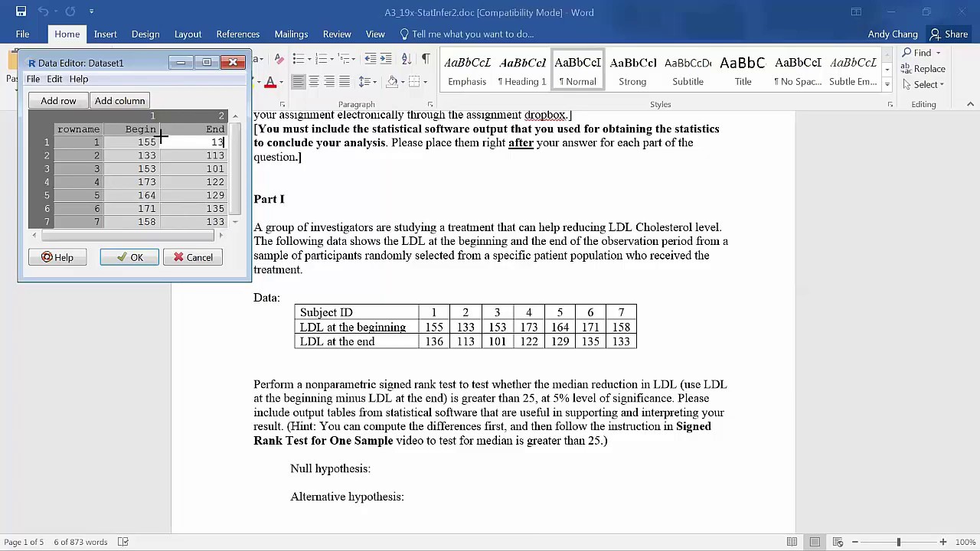Center the paragraph text
Image resolution: width=980 pixels, height=551 pixels.
coord(314,82)
